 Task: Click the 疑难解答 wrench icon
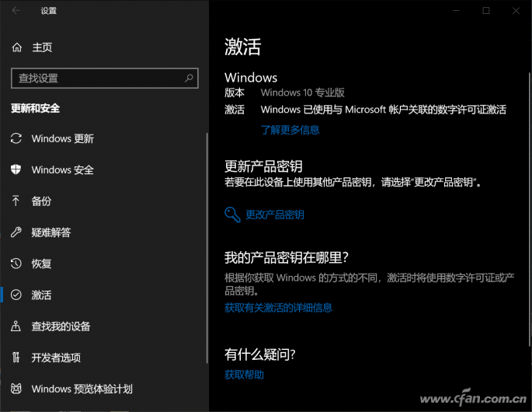(x=16, y=232)
